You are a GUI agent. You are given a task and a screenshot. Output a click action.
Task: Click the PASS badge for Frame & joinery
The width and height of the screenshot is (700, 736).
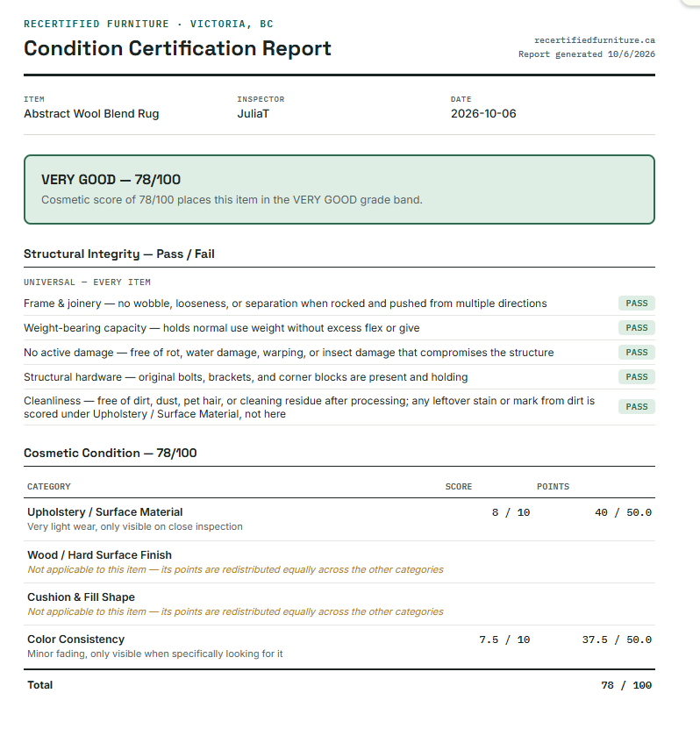[x=636, y=304]
